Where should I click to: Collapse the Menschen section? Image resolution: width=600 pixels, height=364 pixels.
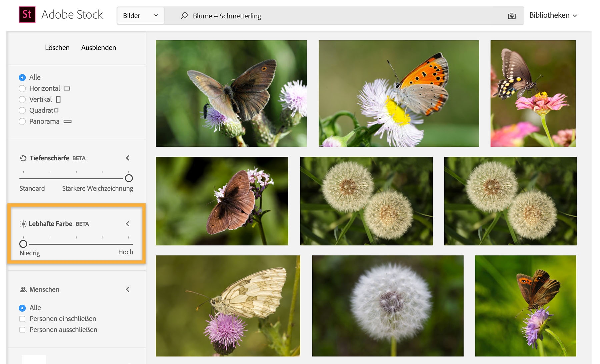point(128,289)
